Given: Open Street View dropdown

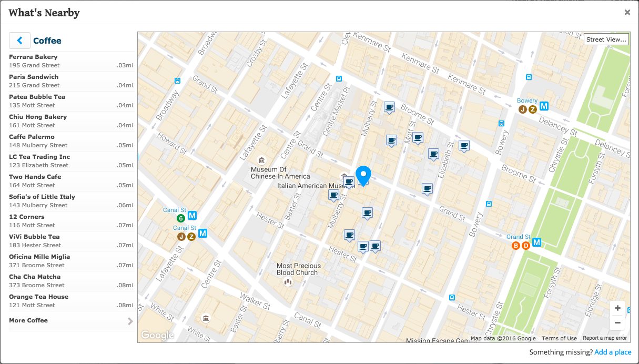Looking at the screenshot, I should click(606, 39).
